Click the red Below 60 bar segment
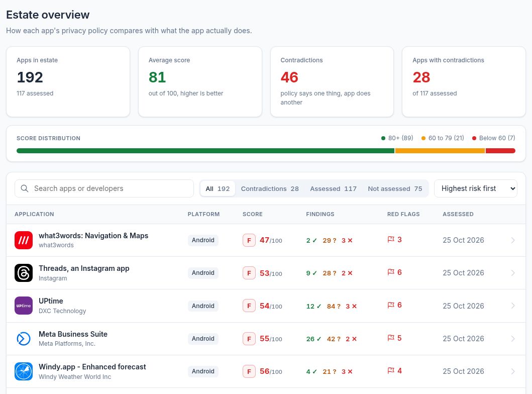The width and height of the screenshot is (532, 394). pyautogui.click(x=500, y=151)
